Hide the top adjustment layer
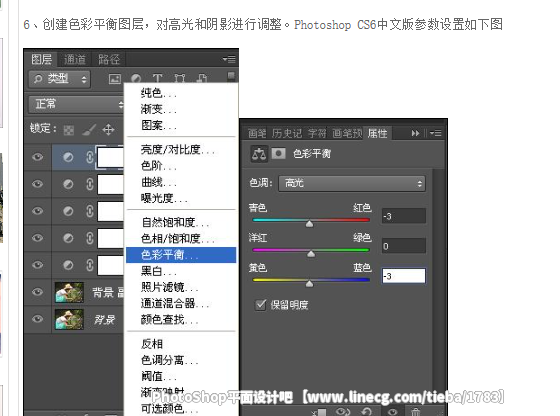This screenshot has height=416, width=560. tap(37, 157)
